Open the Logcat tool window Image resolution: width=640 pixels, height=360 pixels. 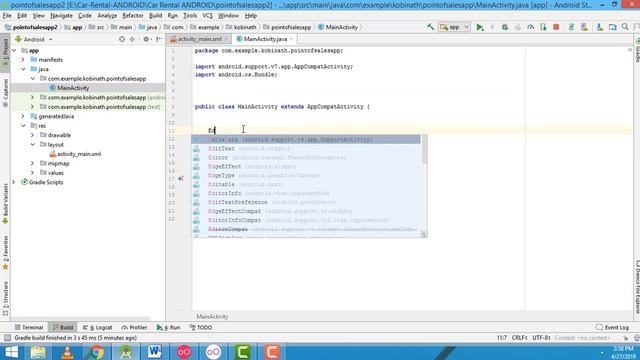(x=97, y=327)
